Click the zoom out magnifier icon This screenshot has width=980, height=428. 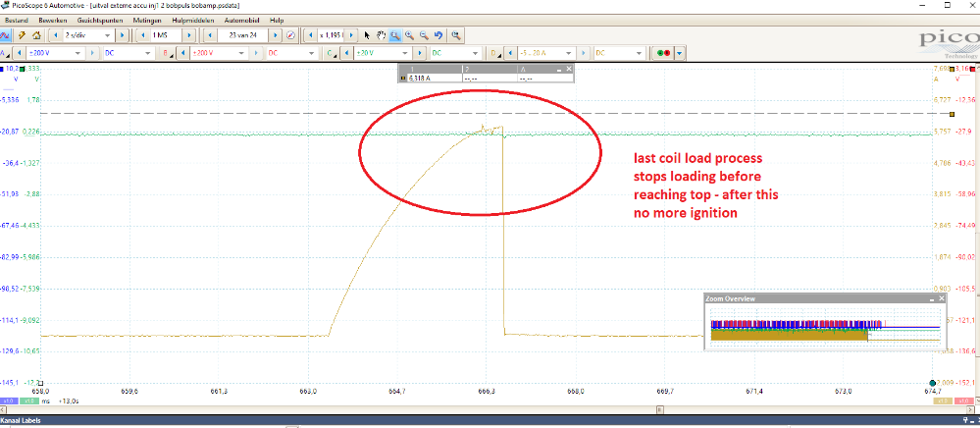pyautogui.click(x=423, y=35)
